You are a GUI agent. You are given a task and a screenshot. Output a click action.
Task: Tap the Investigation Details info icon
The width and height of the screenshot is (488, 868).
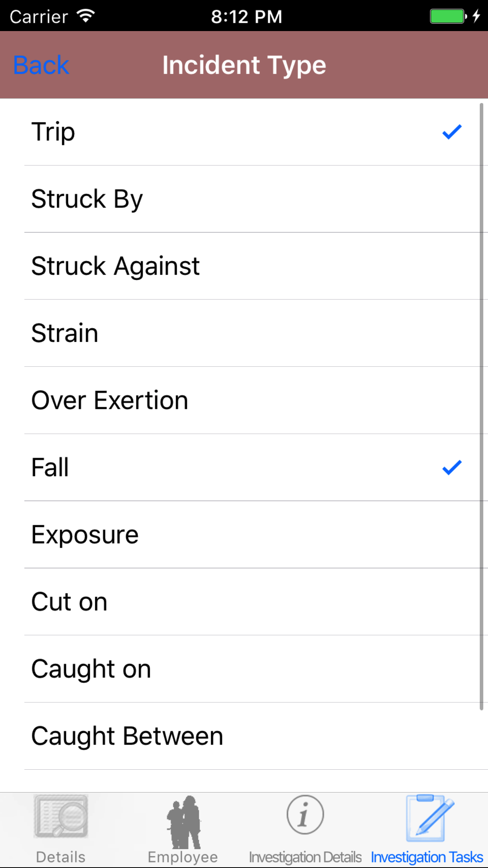[x=305, y=815]
